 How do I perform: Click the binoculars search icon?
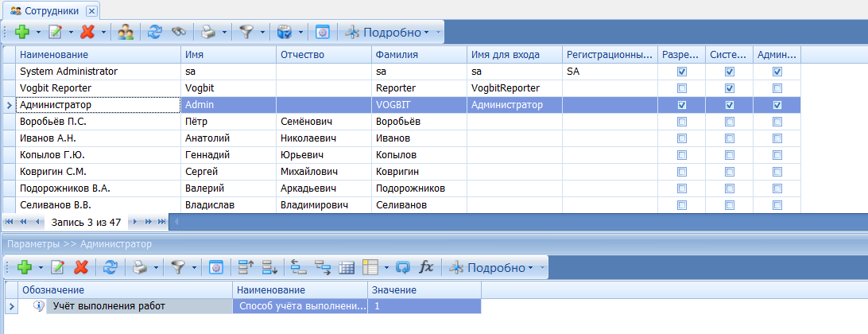pyautogui.click(x=179, y=33)
